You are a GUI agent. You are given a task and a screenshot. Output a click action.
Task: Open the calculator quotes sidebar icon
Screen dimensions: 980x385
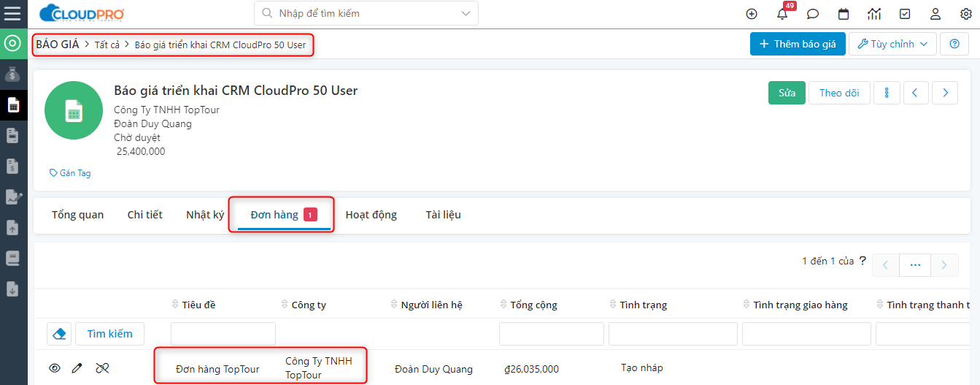pos(12,105)
